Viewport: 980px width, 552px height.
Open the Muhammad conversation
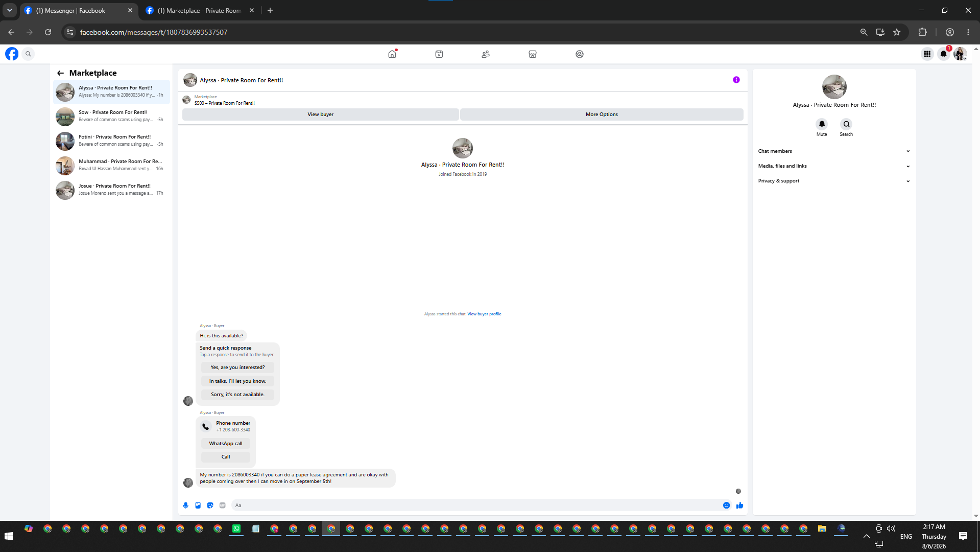(111, 166)
